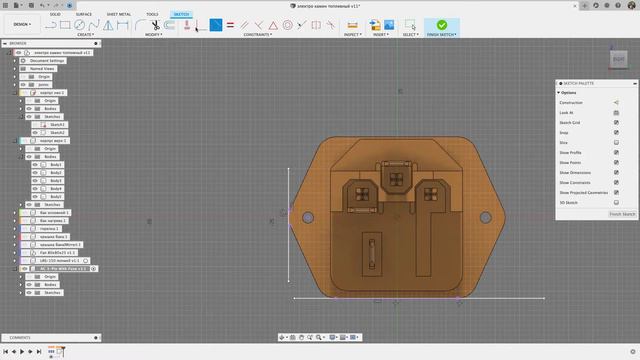Click the ViewCube in the corner
The image size is (640, 360).
[x=618, y=59]
